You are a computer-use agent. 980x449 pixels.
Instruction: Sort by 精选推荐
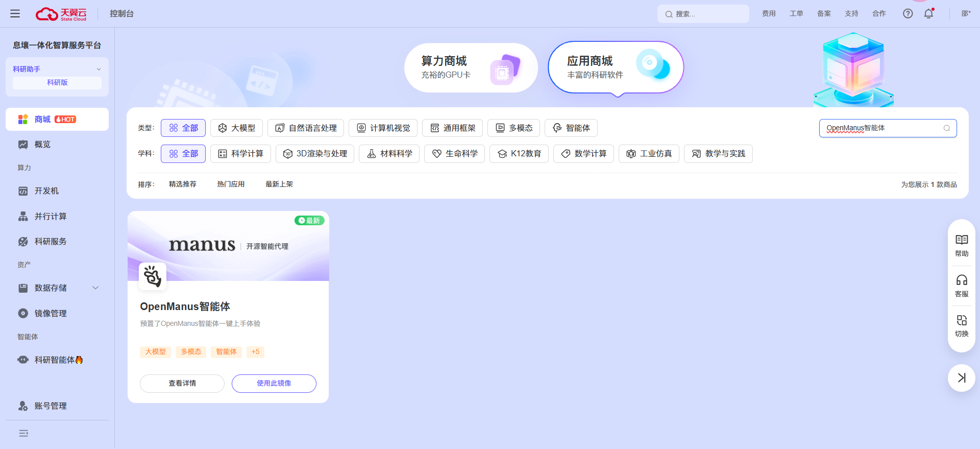tap(183, 184)
